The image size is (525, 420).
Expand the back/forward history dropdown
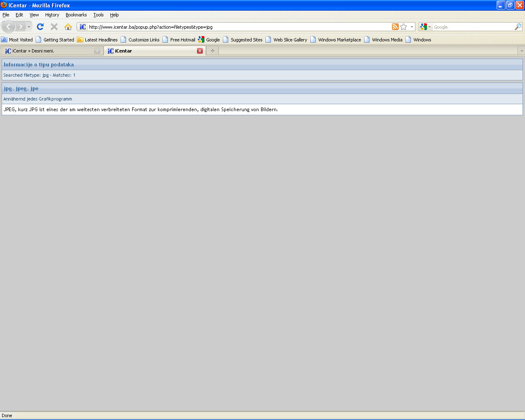click(x=29, y=27)
